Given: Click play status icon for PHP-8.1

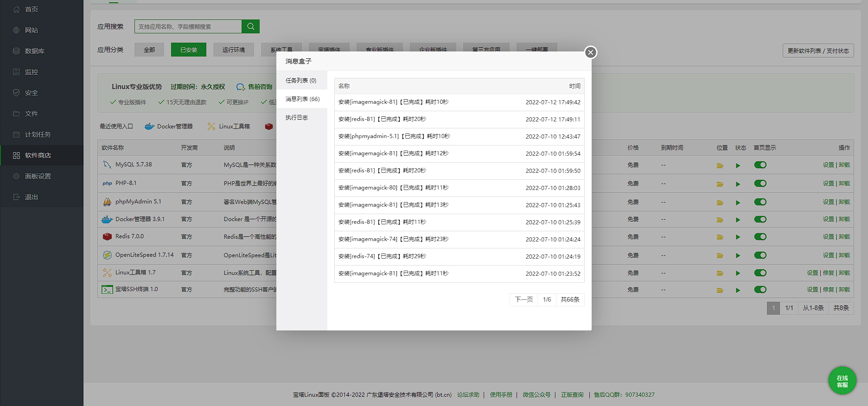Looking at the screenshot, I should point(738,184).
